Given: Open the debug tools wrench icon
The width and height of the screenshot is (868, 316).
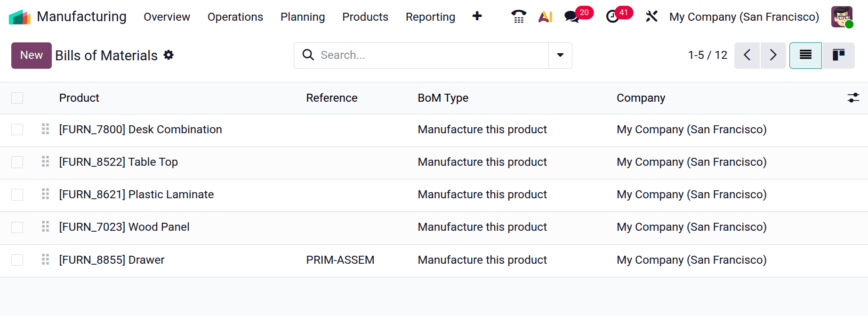Looking at the screenshot, I should (x=651, y=16).
